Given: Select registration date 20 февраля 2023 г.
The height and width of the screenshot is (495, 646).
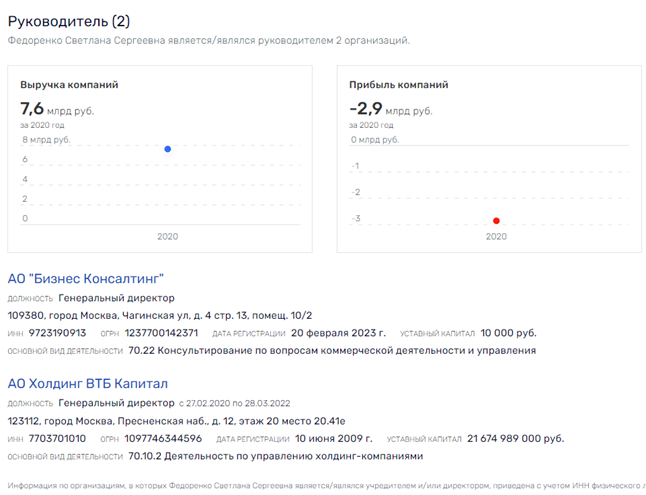Looking at the screenshot, I should [x=338, y=333].
